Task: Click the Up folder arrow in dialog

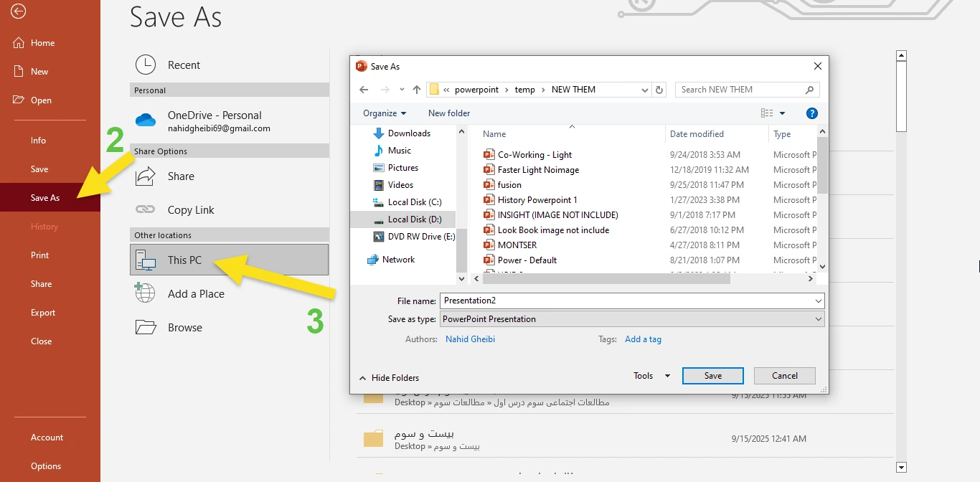Action: [x=417, y=90]
